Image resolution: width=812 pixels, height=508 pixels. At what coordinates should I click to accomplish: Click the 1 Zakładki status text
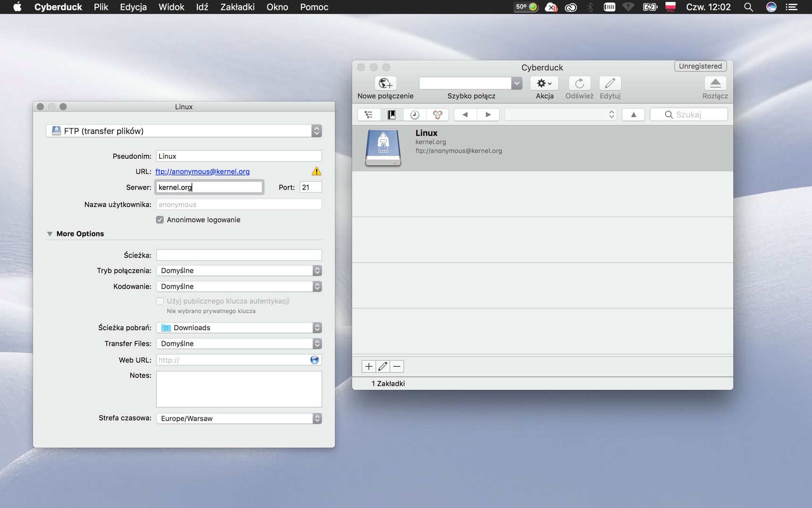coord(388,383)
